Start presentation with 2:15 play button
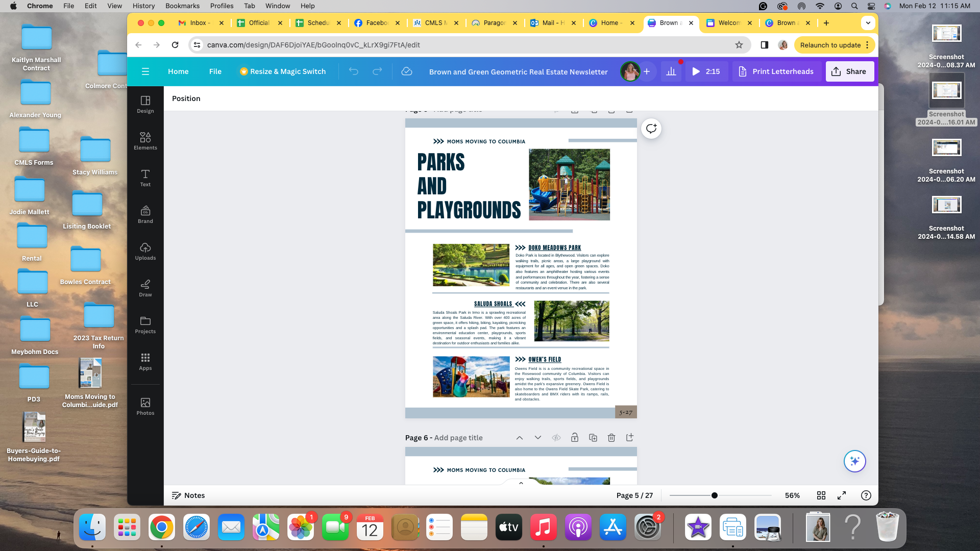980x551 pixels. click(x=706, y=71)
